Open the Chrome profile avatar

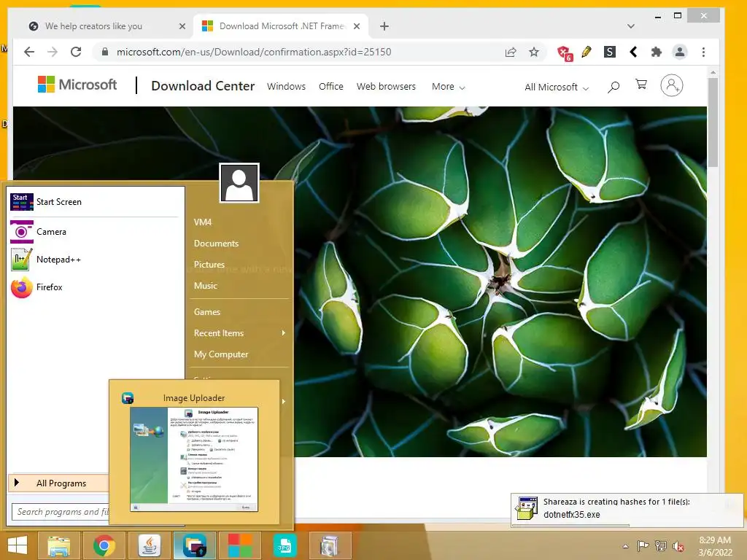680,52
